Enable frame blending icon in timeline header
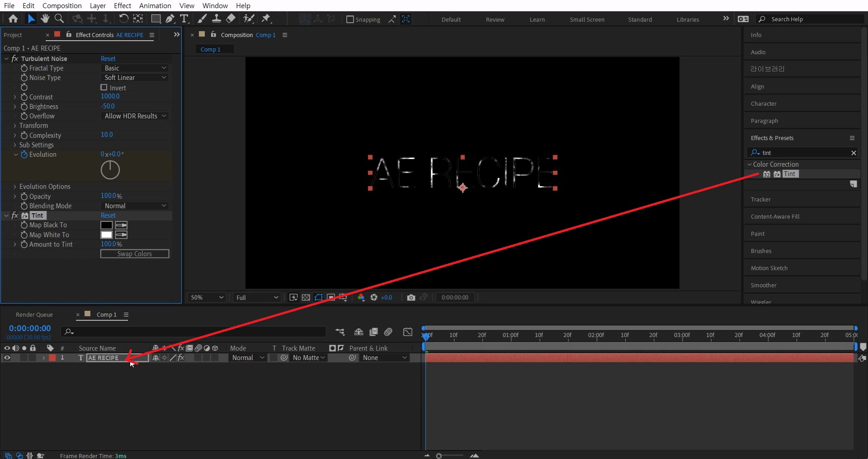 point(373,332)
